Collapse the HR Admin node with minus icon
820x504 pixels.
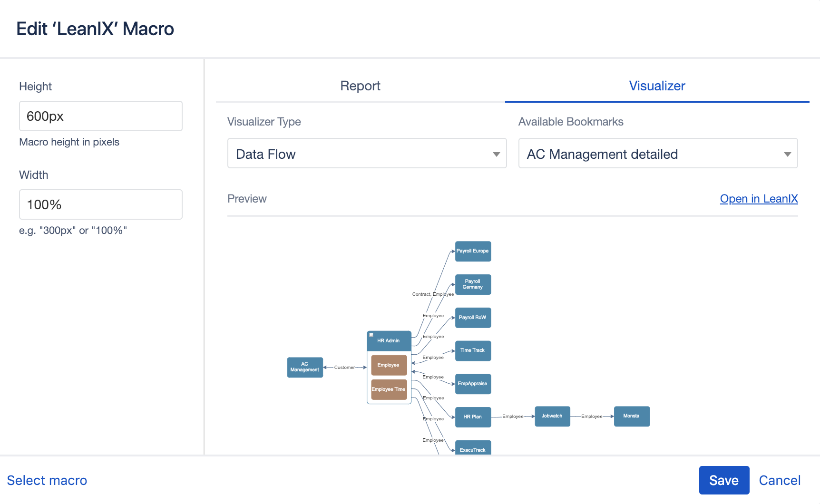tap(371, 335)
